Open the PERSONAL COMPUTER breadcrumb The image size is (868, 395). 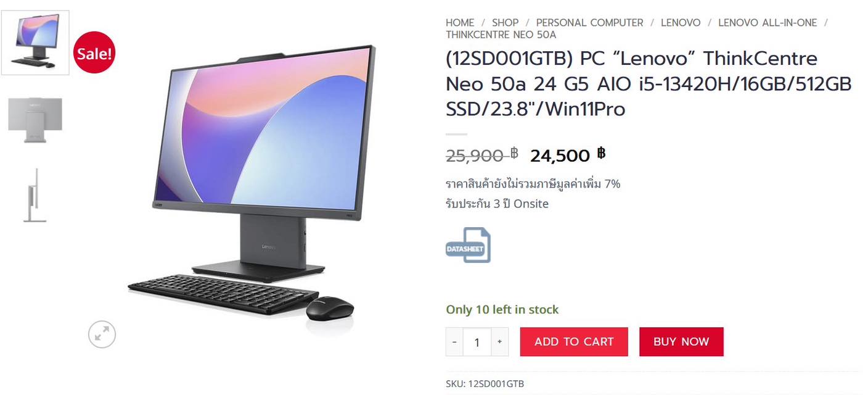pos(589,23)
